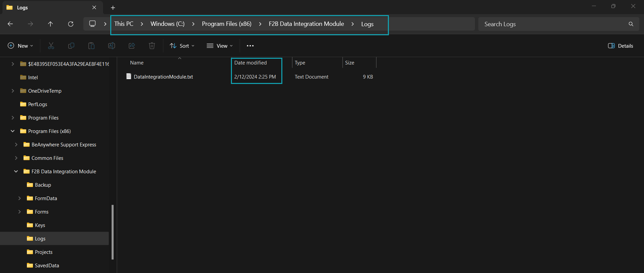Go up one folder level

[x=50, y=24]
